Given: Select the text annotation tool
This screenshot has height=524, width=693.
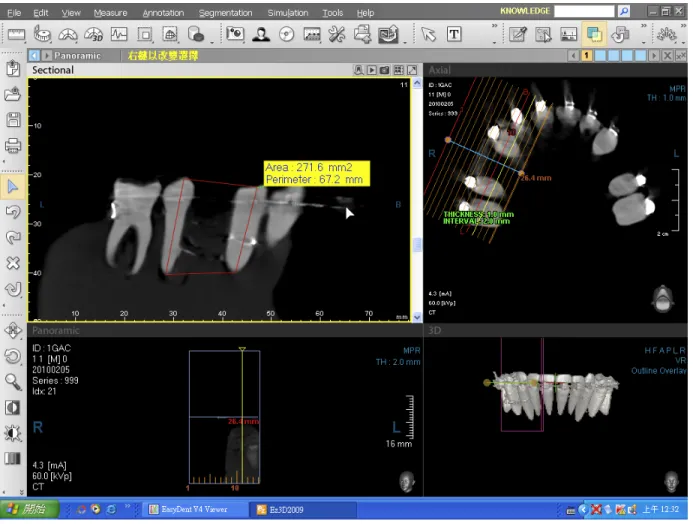Looking at the screenshot, I should point(454,34).
